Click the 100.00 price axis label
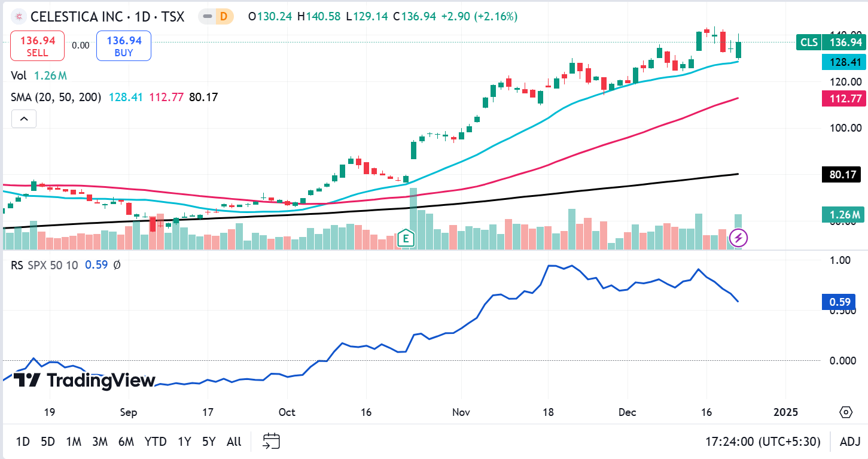The width and height of the screenshot is (868, 459). (845, 127)
